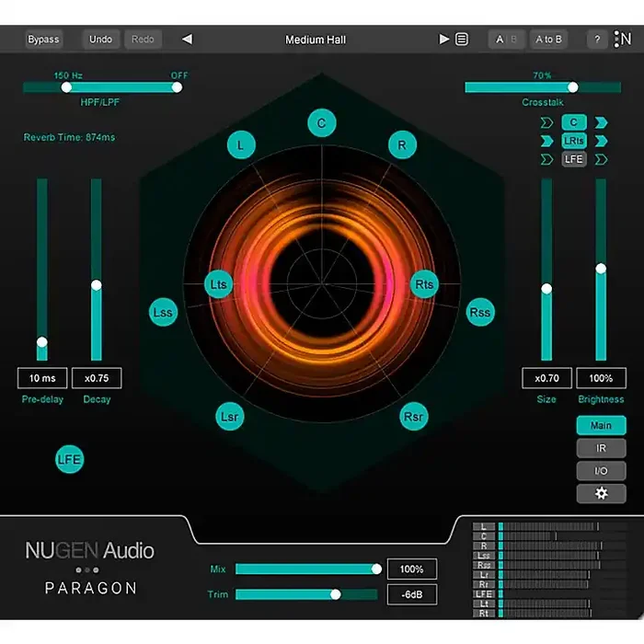Toggle left crosstalk arrow for LRts row
This screenshot has width=644, height=644.
click(546, 141)
